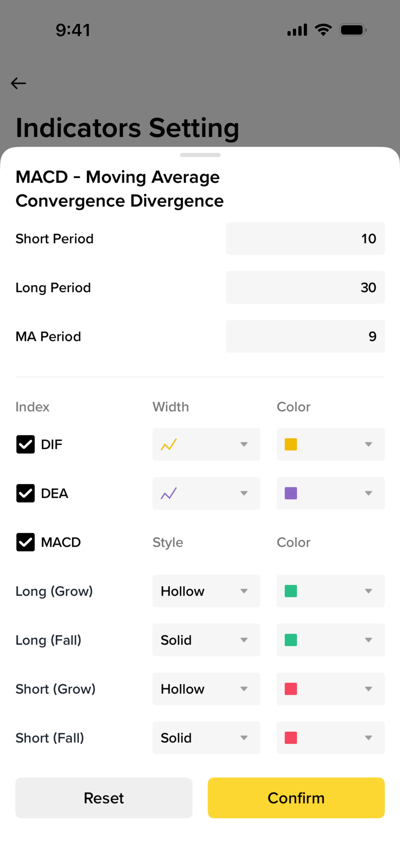Pick the Short (Fall) red color swatch

coord(291,738)
